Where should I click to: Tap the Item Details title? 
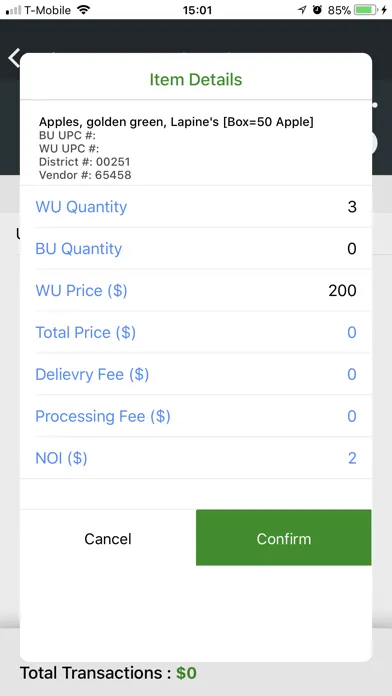coord(196,79)
